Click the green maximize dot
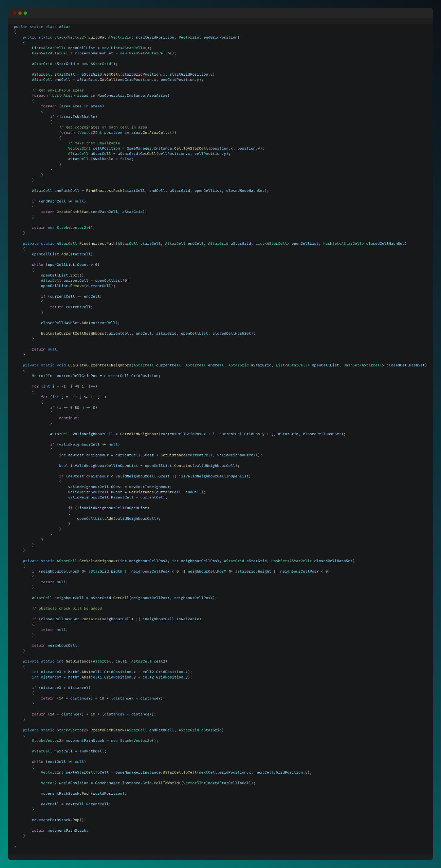Screen dimensions: 441x868 (x=25, y=13)
